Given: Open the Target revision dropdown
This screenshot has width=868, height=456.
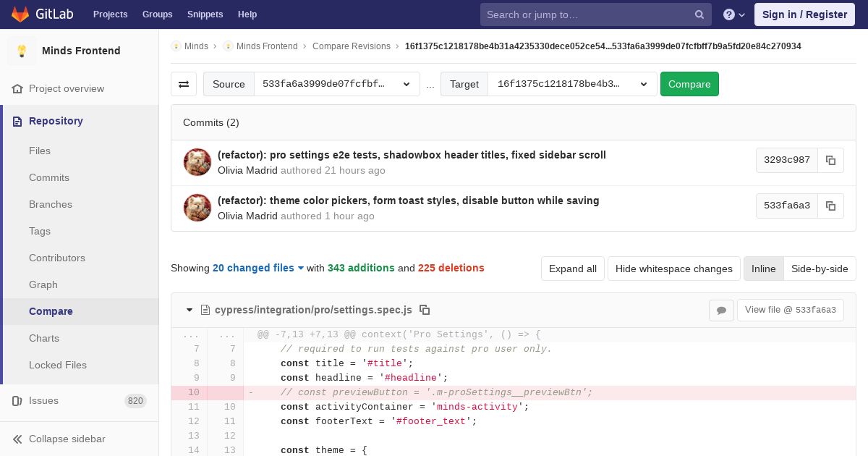Looking at the screenshot, I should coord(572,84).
